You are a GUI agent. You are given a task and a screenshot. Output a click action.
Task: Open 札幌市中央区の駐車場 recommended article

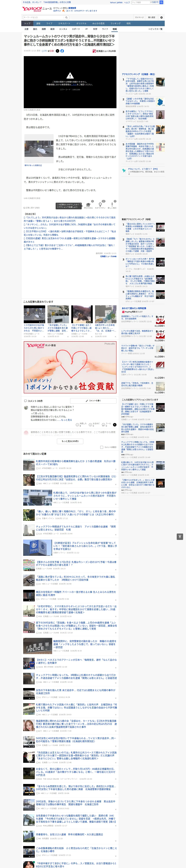pyautogui.click(x=76, y=463)
